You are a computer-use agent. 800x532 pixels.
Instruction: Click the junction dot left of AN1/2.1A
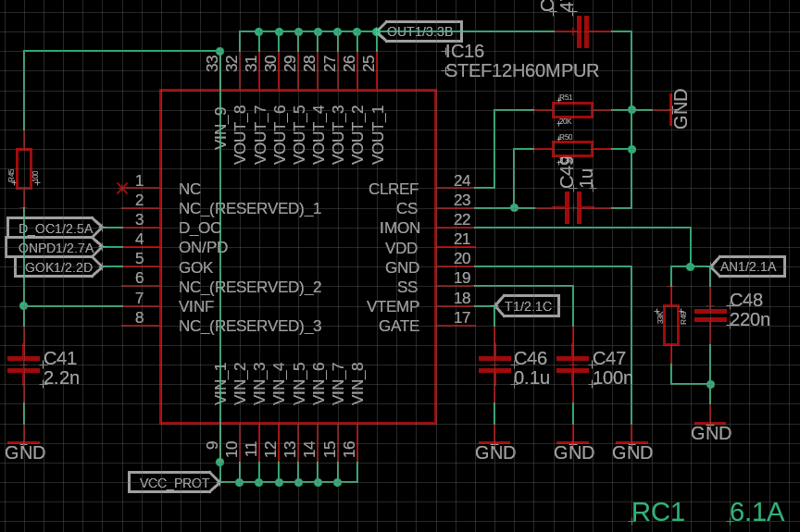tap(691, 266)
